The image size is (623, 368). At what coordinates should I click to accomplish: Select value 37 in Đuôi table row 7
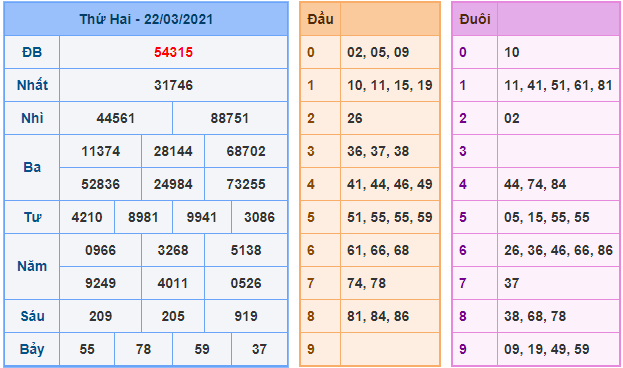click(x=512, y=283)
